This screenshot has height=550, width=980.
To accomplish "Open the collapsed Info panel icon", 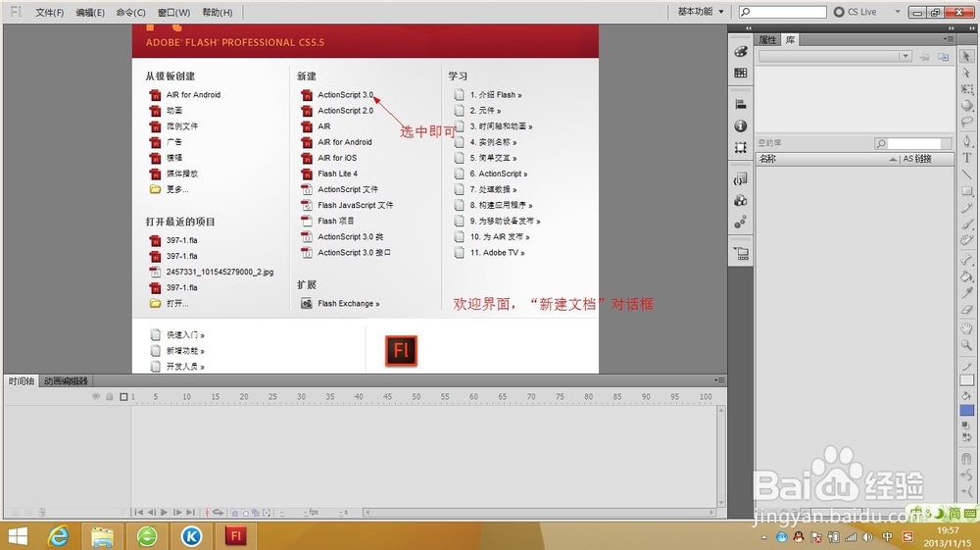I will coord(741,126).
